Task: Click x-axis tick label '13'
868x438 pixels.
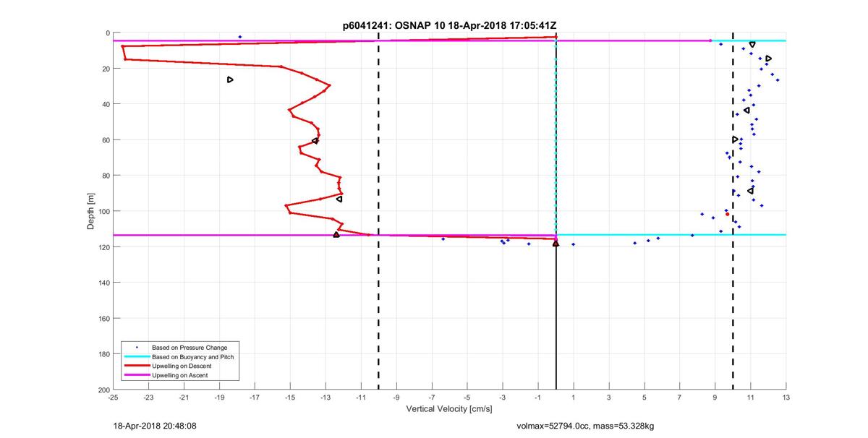Action: (786, 398)
